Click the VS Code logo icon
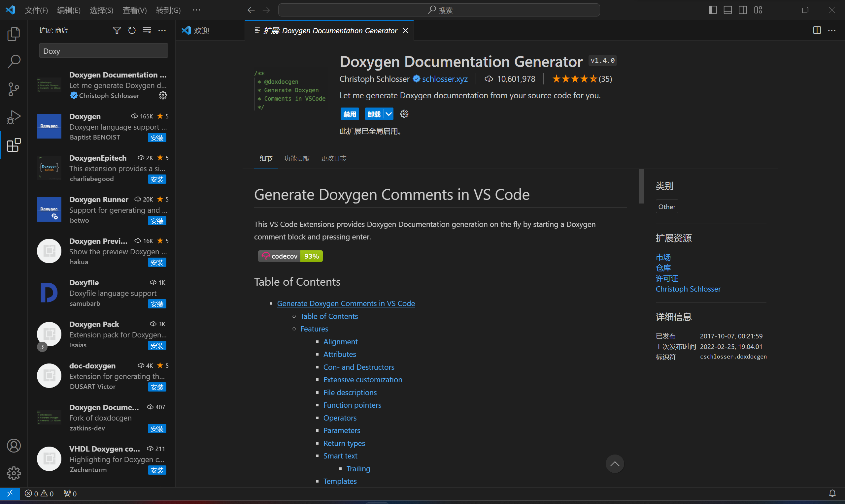 11,10
